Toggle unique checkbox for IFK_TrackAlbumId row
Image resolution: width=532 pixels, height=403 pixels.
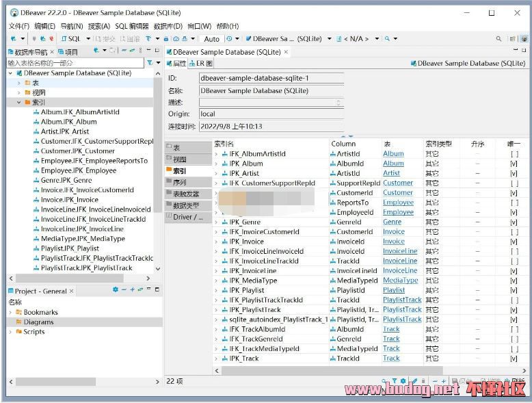point(514,329)
